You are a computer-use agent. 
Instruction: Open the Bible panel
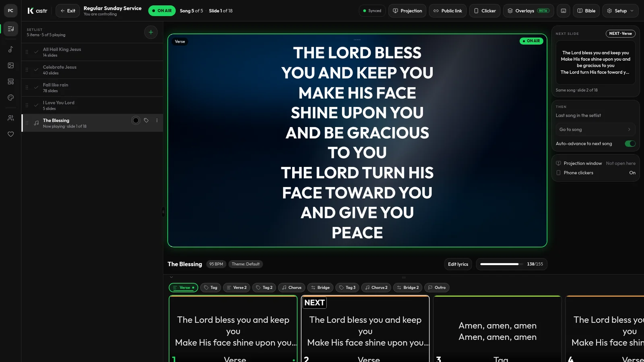tap(586, 11)
